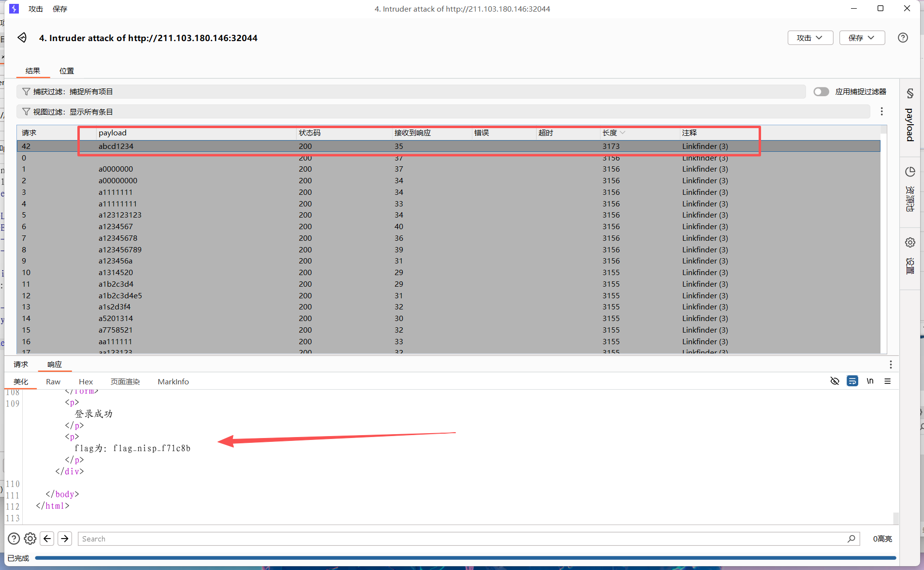
Task: Expand the 保存 dropdown button
Action: click(862, 38)
